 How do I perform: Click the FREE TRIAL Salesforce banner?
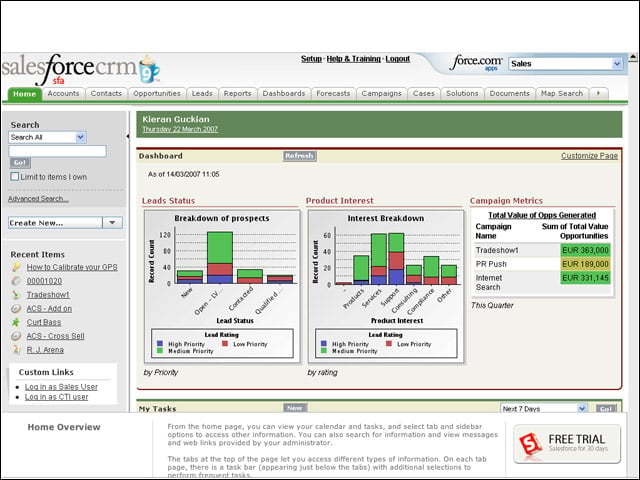pyautogui.click(x=567, y=444)
